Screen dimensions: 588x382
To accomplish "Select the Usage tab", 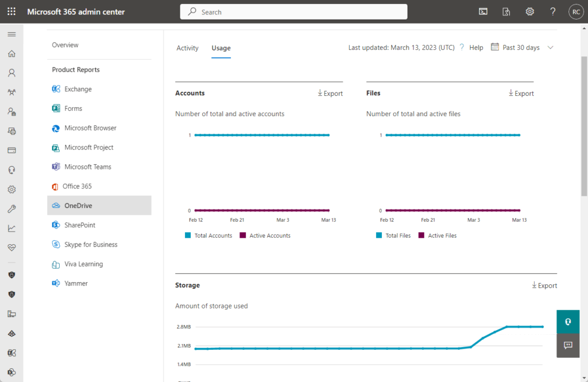I will coord(221,48).
